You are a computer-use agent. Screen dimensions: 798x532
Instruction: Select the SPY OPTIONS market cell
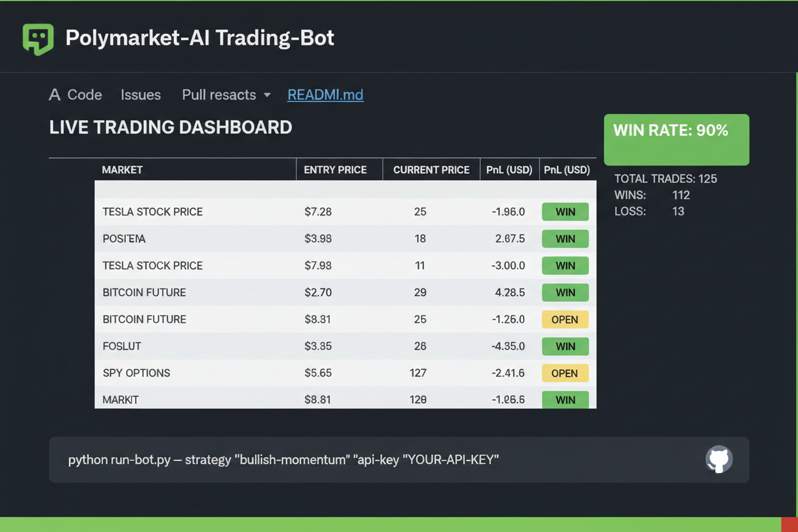coord(136,373)
